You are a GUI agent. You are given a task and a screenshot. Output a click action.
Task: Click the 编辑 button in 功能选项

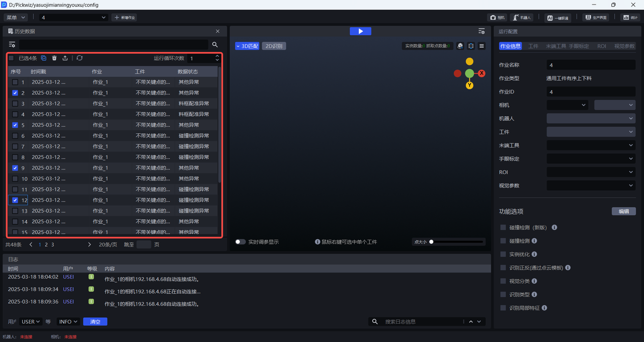(x=623, y=212)
